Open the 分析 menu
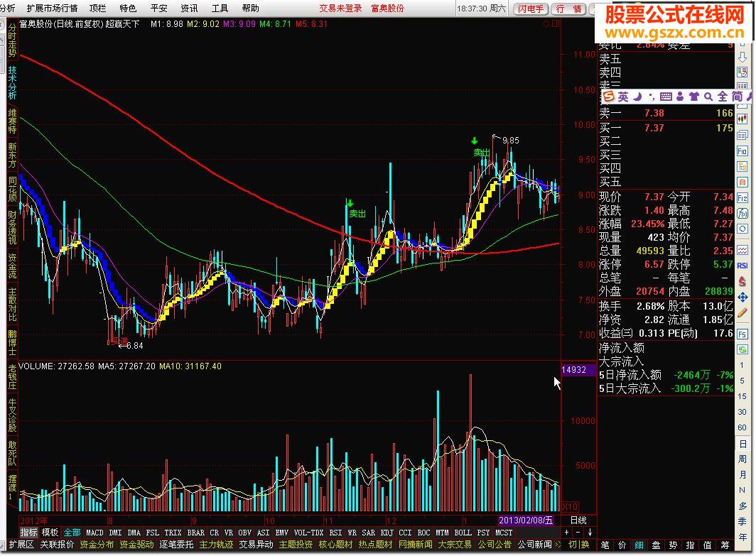This screenshot has width=756, height=556. tap(9, 9)
